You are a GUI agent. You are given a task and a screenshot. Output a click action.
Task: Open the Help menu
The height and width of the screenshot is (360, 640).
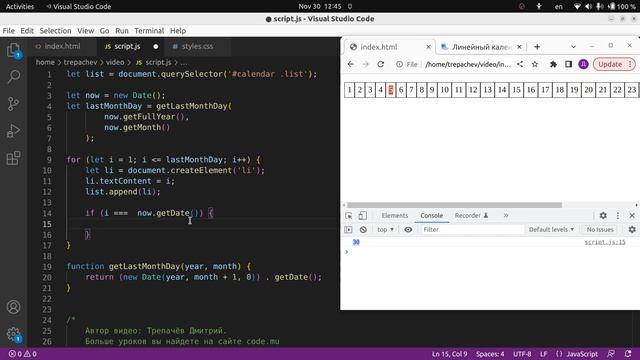tap(178, 31)
